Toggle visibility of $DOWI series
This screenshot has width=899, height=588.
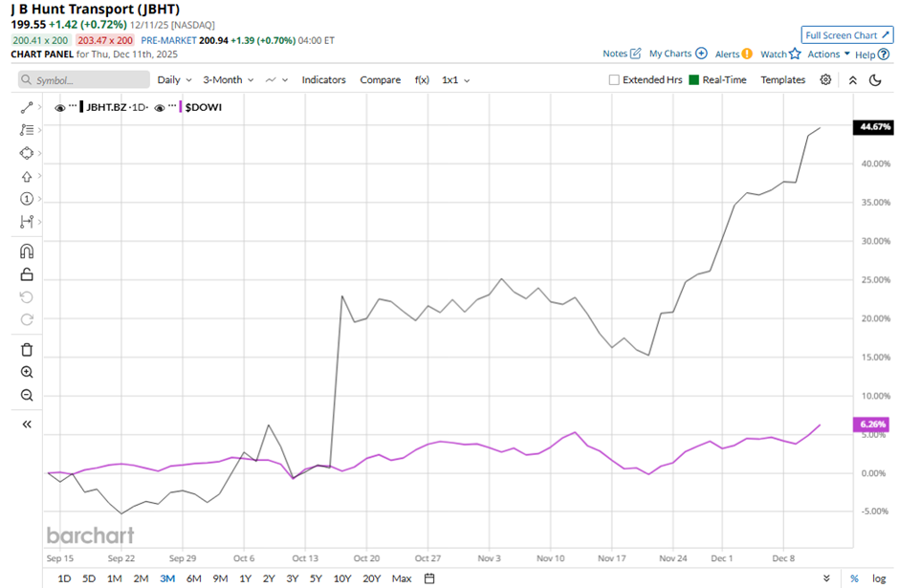[160, 107]
